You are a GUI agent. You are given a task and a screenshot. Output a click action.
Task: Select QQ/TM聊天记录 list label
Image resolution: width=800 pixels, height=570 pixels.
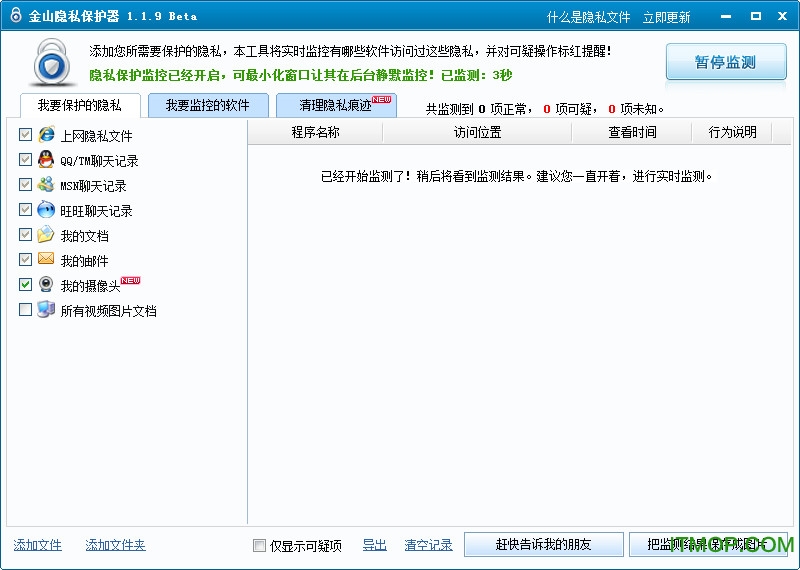[99, 161]
